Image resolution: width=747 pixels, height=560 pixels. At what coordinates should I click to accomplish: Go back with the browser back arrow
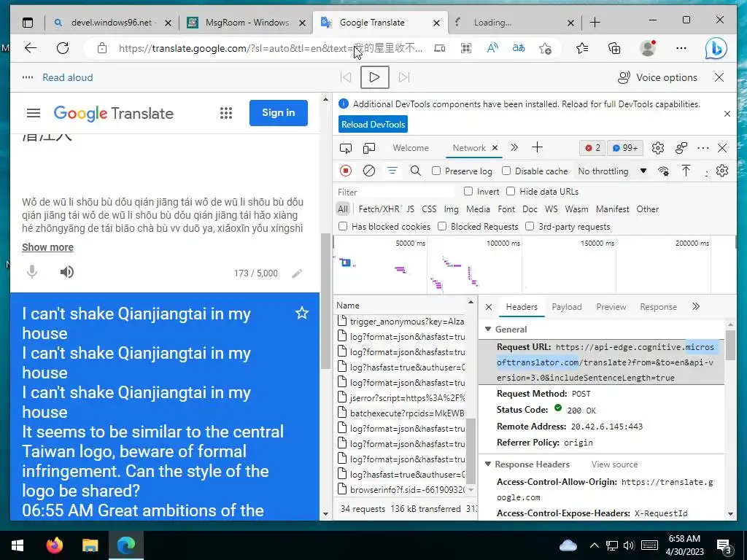point(31,48)
